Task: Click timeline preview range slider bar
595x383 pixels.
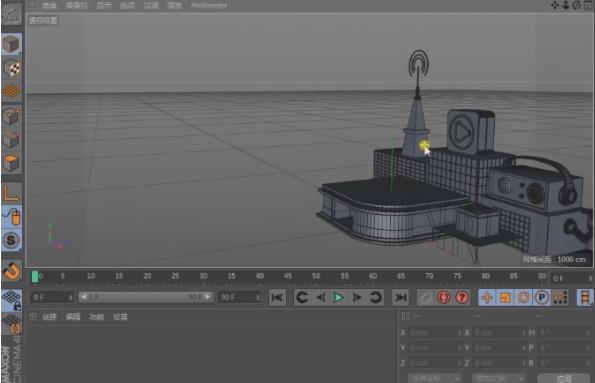Action: [146, 297]
